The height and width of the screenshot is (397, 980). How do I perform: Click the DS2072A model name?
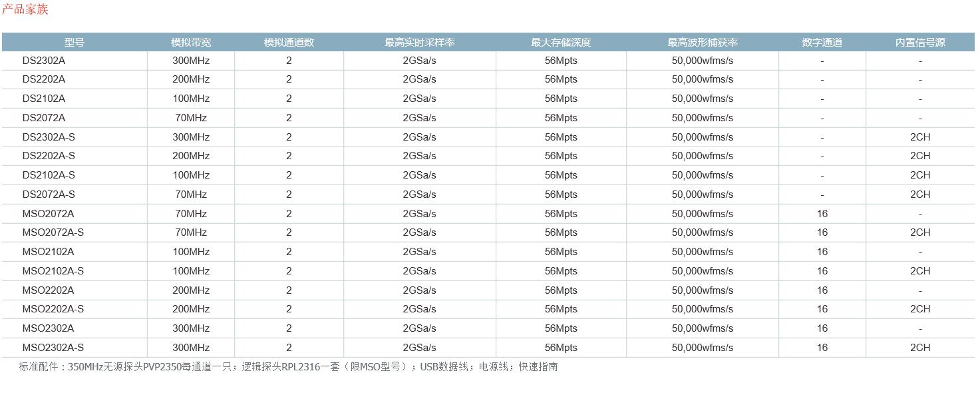[44, 118]
